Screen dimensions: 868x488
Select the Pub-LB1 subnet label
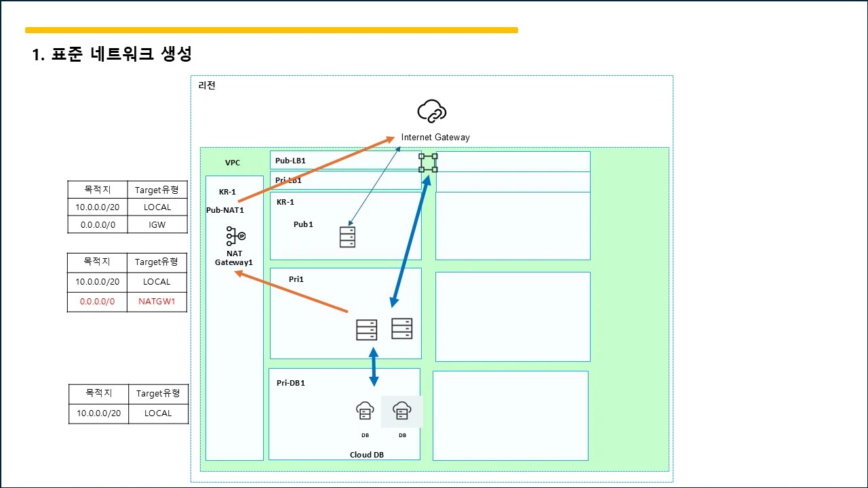[x=290, y=161]
